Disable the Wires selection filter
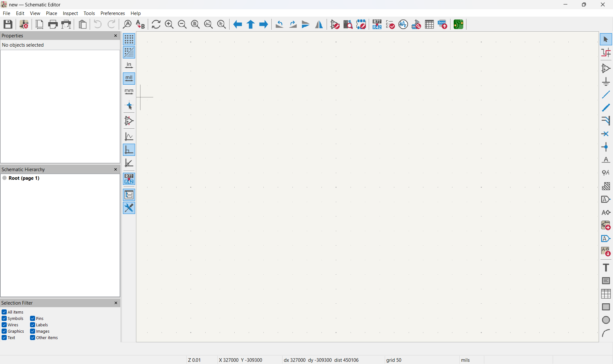This screenshot has height=364, width=613. click(4, 325)
